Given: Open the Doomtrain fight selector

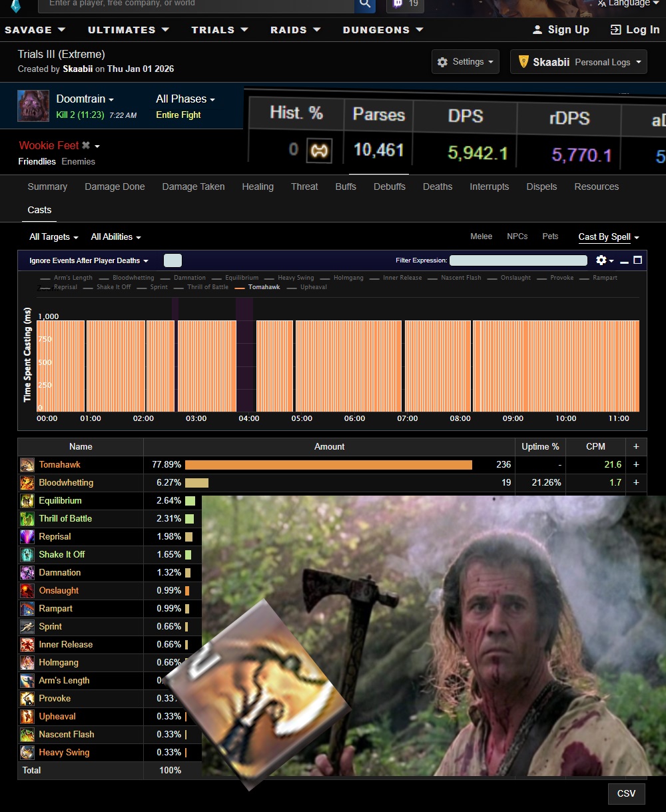Looking at the screenshot, I should pos(85,99).
